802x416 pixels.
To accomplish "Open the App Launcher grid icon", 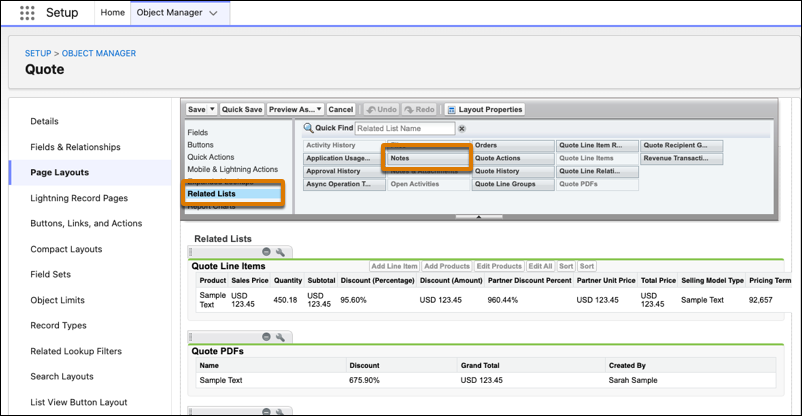I will coord(27,13).
